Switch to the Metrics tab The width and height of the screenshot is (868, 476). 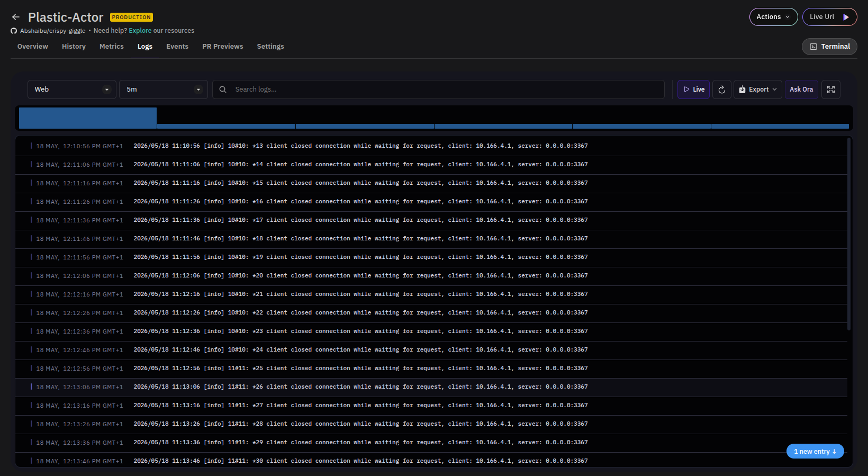pos(112,47)
